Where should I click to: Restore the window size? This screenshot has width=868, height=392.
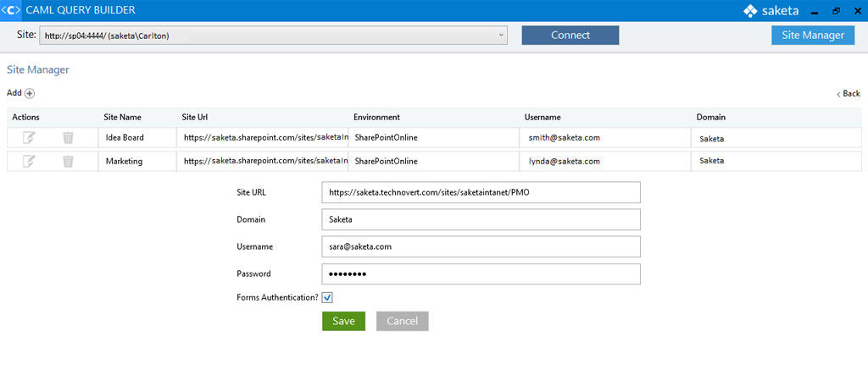coord(835,10)
